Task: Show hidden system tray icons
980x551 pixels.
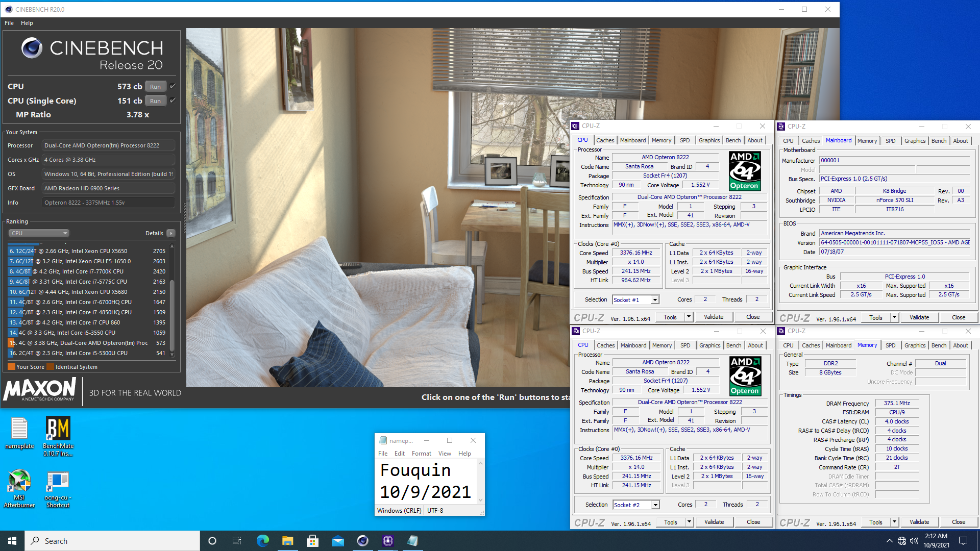Action: 890,541
